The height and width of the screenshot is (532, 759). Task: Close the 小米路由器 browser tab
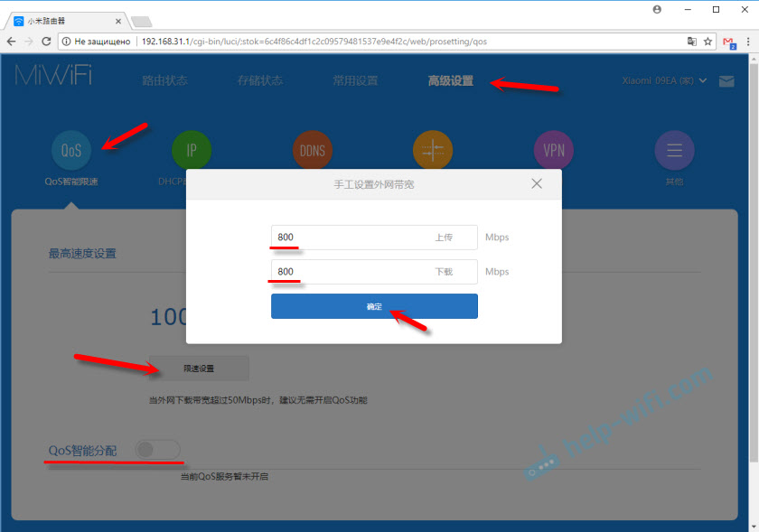coord(118,22)
